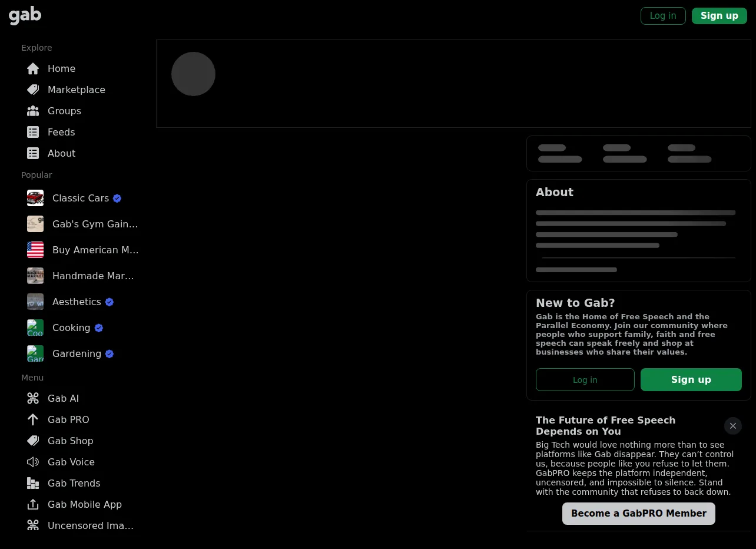Image resolution: width=756 pixels, height=549 pixels.
Task: Open Gab's Gym Gains group link
Action: (95, 224)
